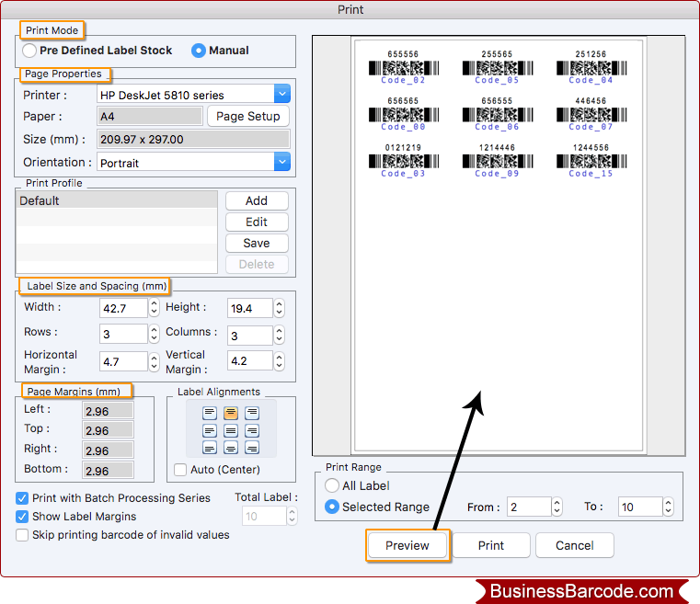Enable Skip printing barcode of invalid values

pyautogui.click(x=22, y=535)
